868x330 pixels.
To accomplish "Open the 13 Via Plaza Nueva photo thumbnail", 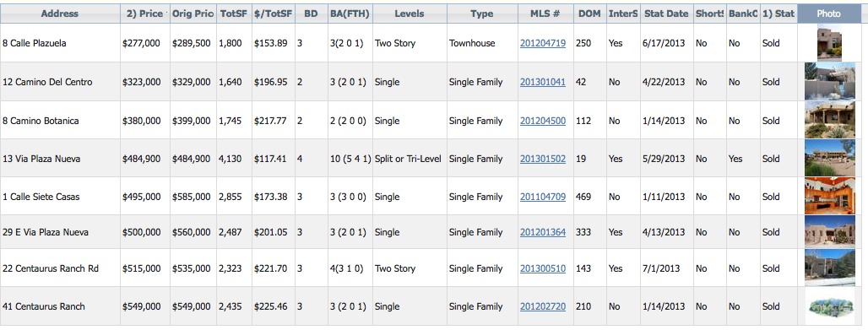I will 829,159.
